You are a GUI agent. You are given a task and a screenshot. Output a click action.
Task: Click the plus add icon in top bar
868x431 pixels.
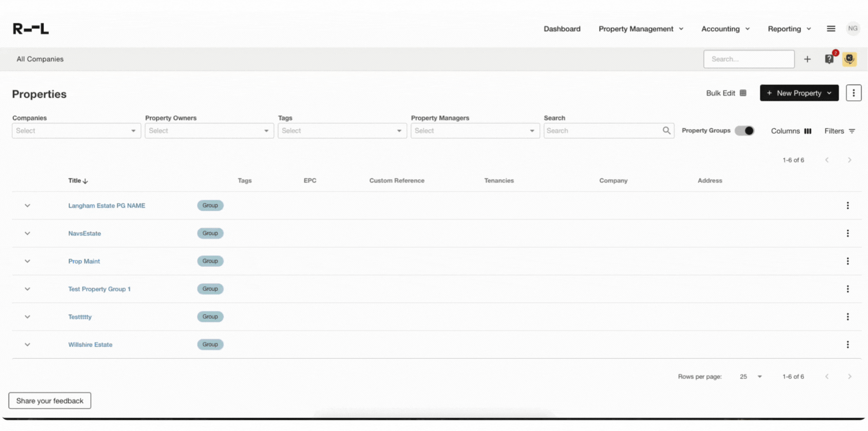click(807, 59)
